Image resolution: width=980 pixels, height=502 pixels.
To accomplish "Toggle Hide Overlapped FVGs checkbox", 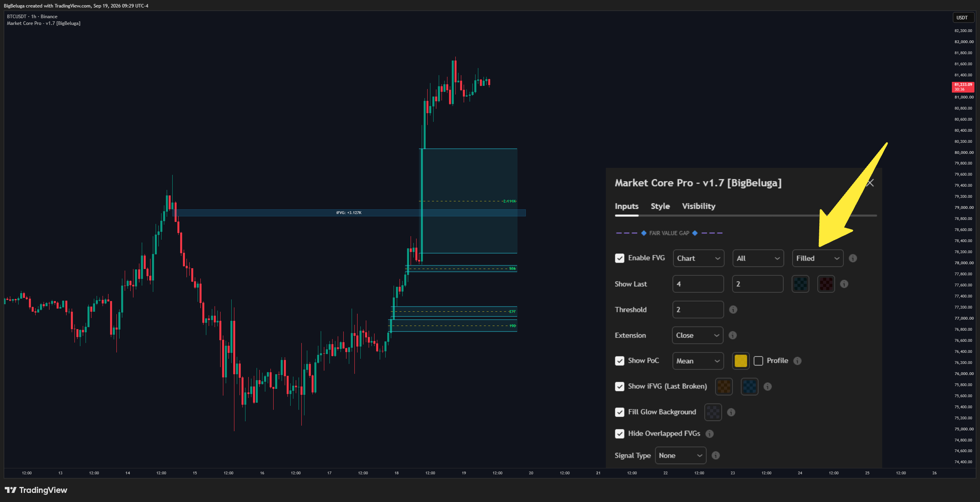I will click(620, 434).
